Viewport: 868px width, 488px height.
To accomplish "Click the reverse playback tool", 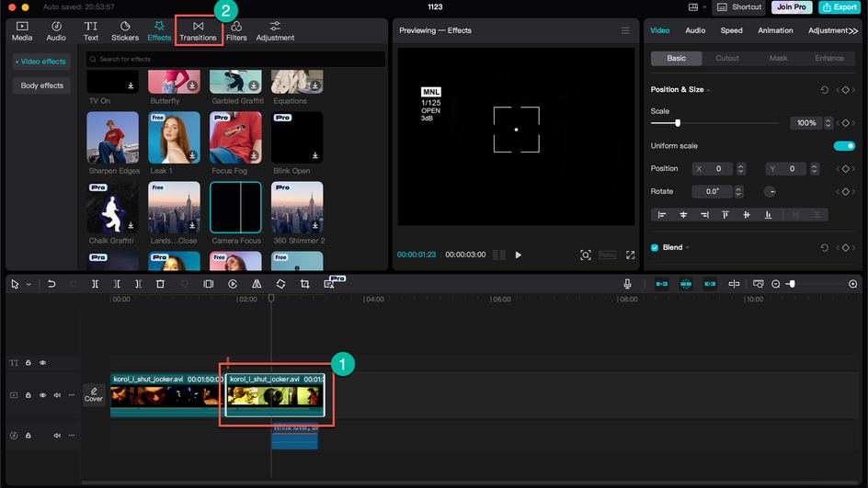I will click(x=233, y=284).
